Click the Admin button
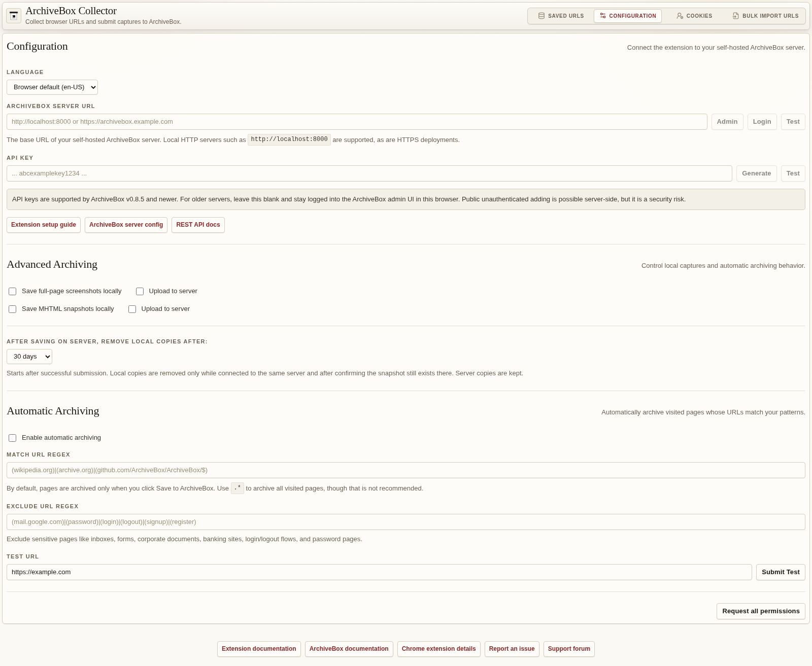The image size is (812, 666). pos(727,122)
